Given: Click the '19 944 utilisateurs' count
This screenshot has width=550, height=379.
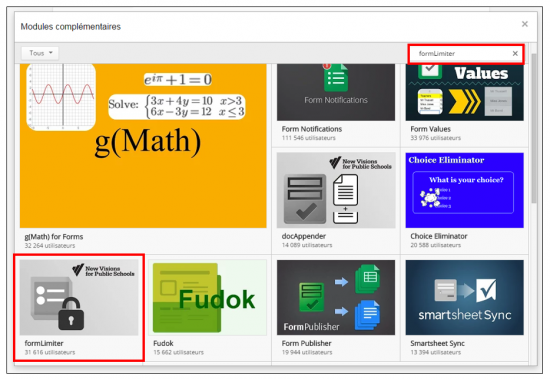Looking at the screenshot, I should point(307,352).
